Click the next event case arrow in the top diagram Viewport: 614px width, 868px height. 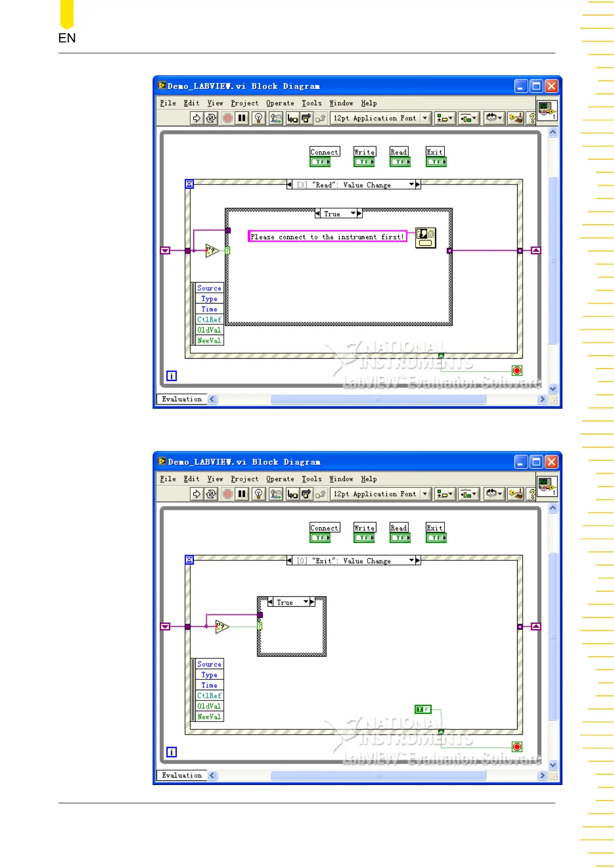[418, 185]
